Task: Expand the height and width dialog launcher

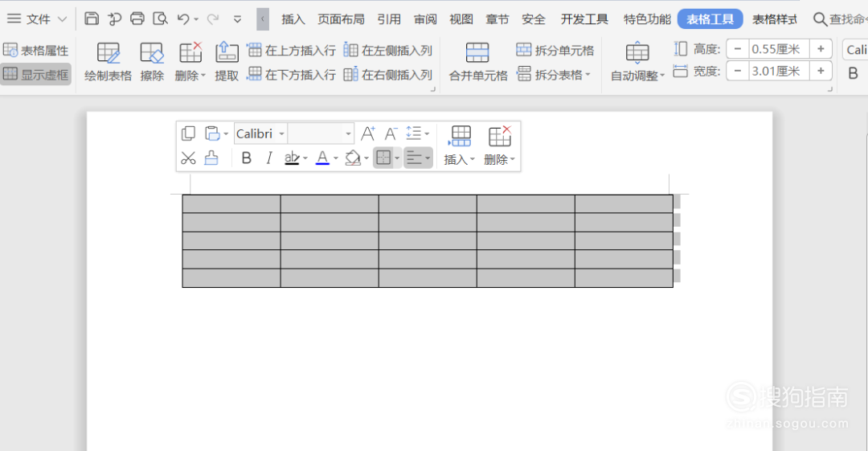Action: pyautogui.click(x=829, y=88)
